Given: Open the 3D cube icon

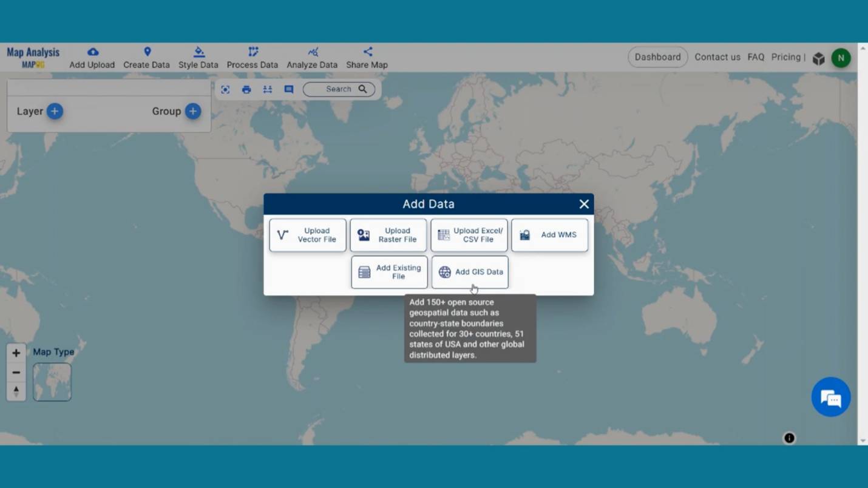Looking at the screenshot, I should [819, 58].
